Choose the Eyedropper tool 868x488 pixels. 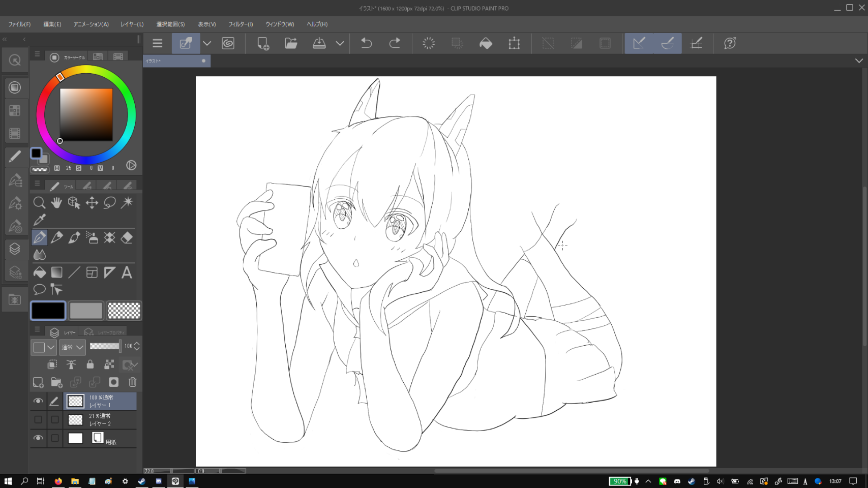pyautogui.click(x=39, y=220)
